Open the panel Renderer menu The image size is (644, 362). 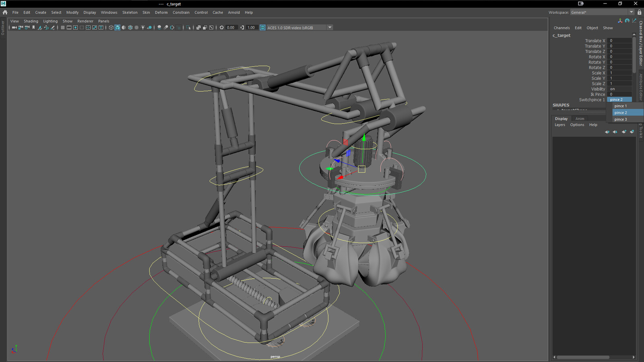point(85,21)
